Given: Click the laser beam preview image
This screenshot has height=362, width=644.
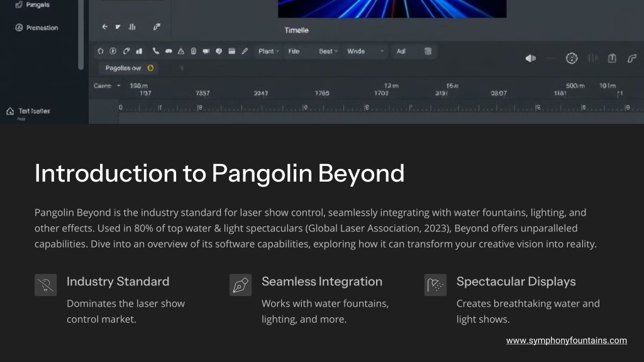Looking at the screenshot, I should (392, 9).
